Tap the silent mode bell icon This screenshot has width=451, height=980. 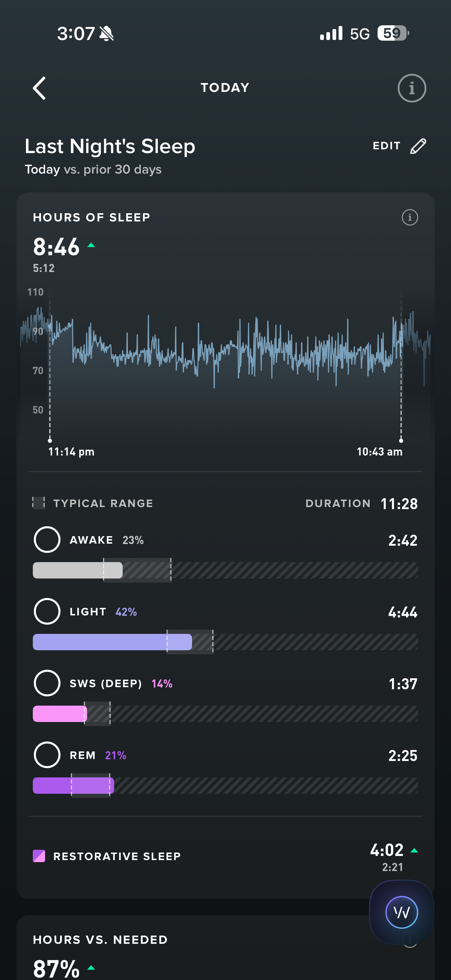107,33
